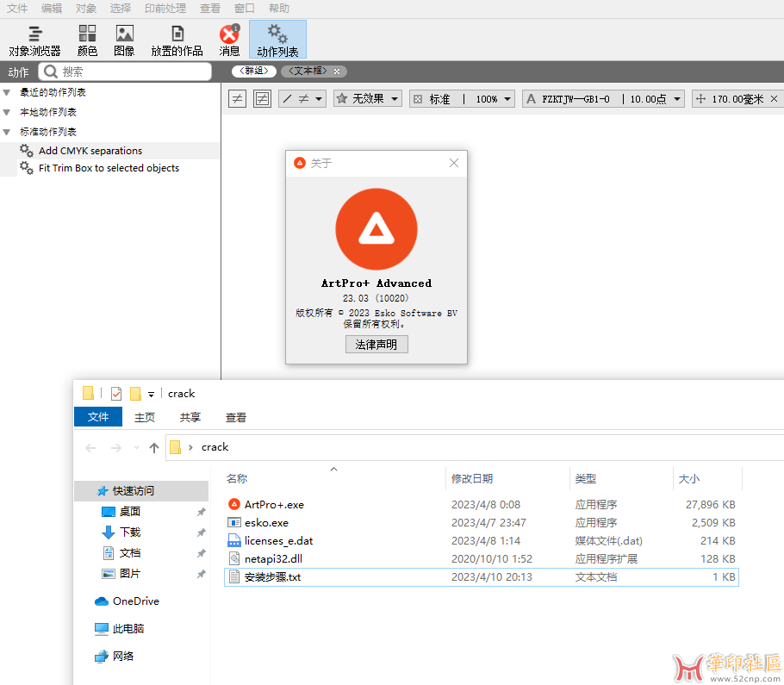Close the 关于 About dialog
Viewport: 784px width, 685px height.
[x=454, y=163]
